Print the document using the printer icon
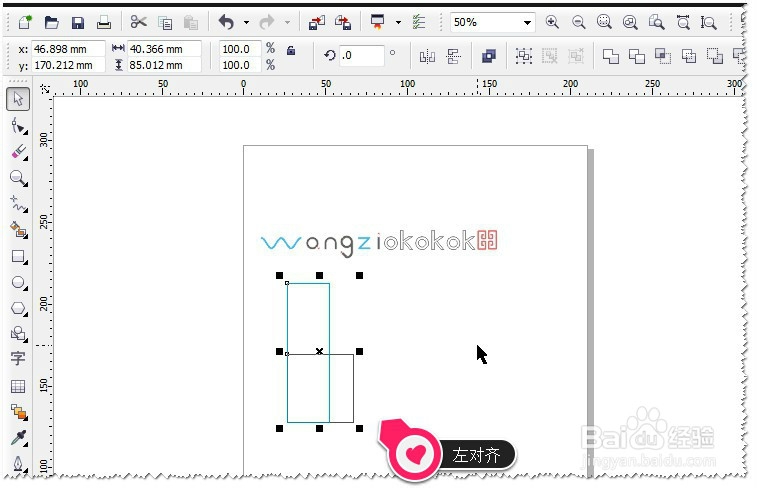The height and width of the screenshot is (488, 757). [103, 22]
